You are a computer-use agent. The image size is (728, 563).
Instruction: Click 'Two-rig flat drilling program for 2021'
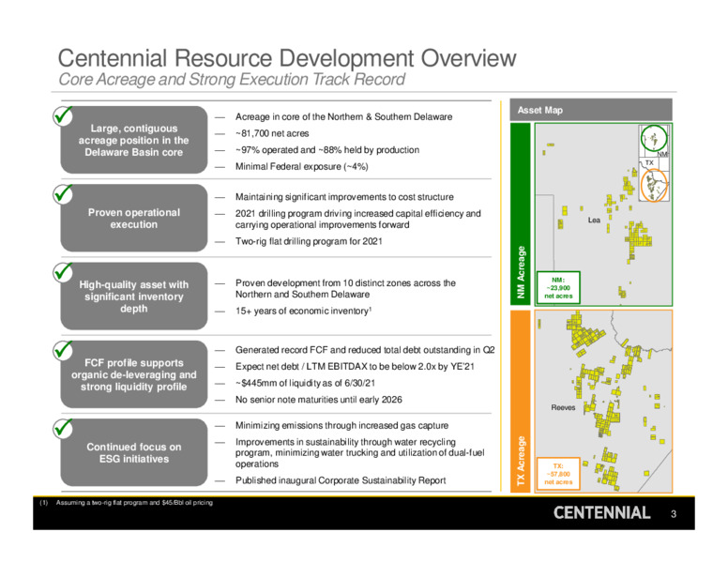309,241
